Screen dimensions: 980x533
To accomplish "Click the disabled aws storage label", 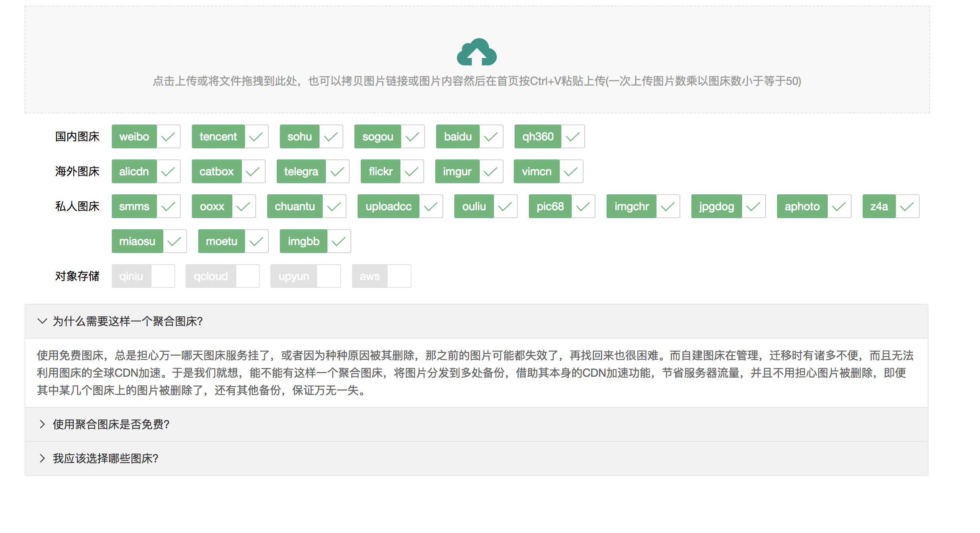I will pyautogui.click(x=369, y=276).
